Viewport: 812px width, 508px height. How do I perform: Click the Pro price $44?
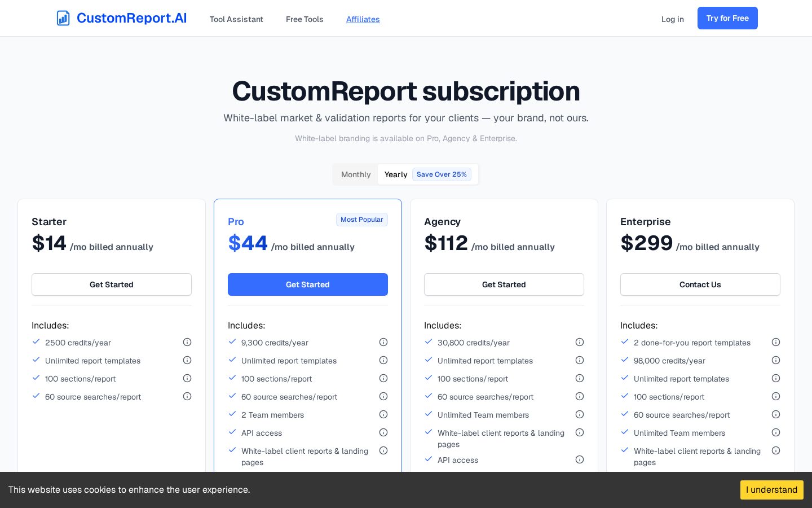click(x=248, y=243)
